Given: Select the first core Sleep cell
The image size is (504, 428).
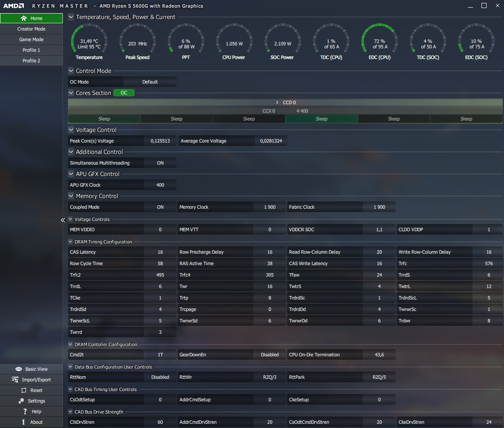Looking at the screenshot, I should point(104,119).
